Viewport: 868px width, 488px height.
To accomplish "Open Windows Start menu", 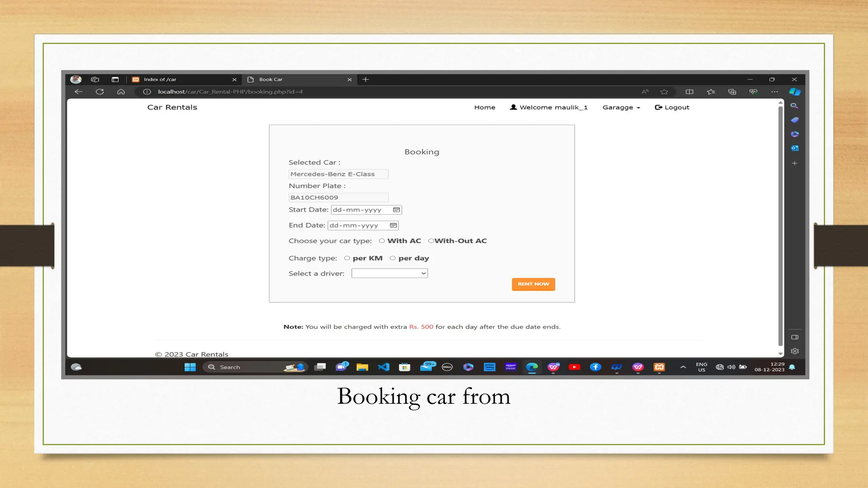I will 190,367.
